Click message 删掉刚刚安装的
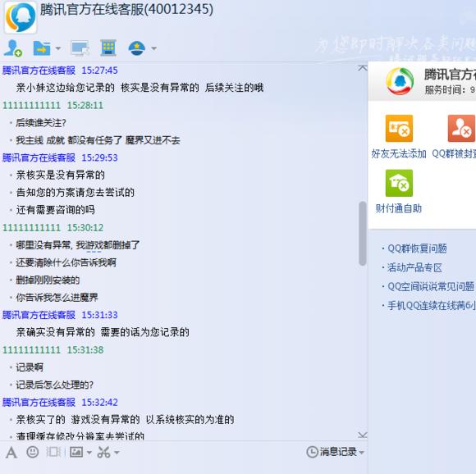 48,280
